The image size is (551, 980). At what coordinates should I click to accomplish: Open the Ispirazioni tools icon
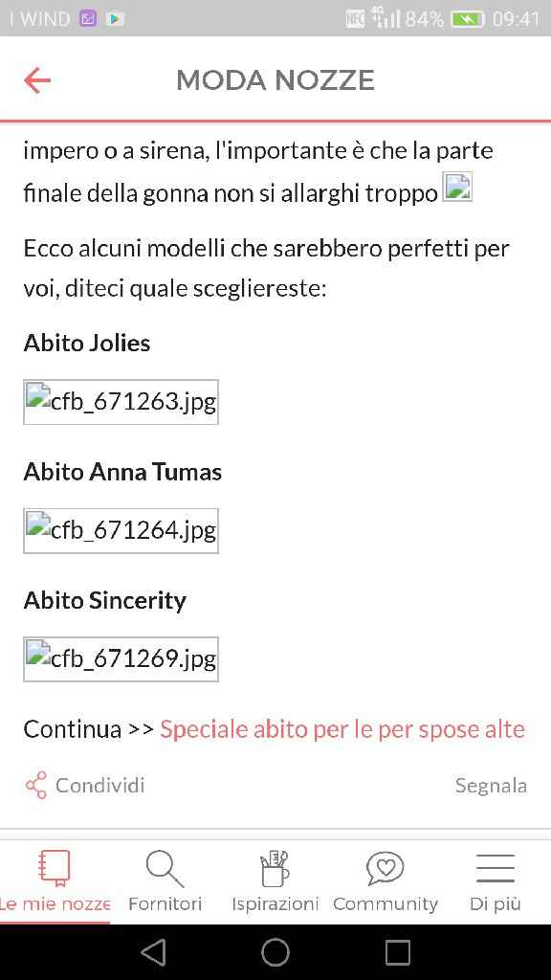[x=275, y=867]
